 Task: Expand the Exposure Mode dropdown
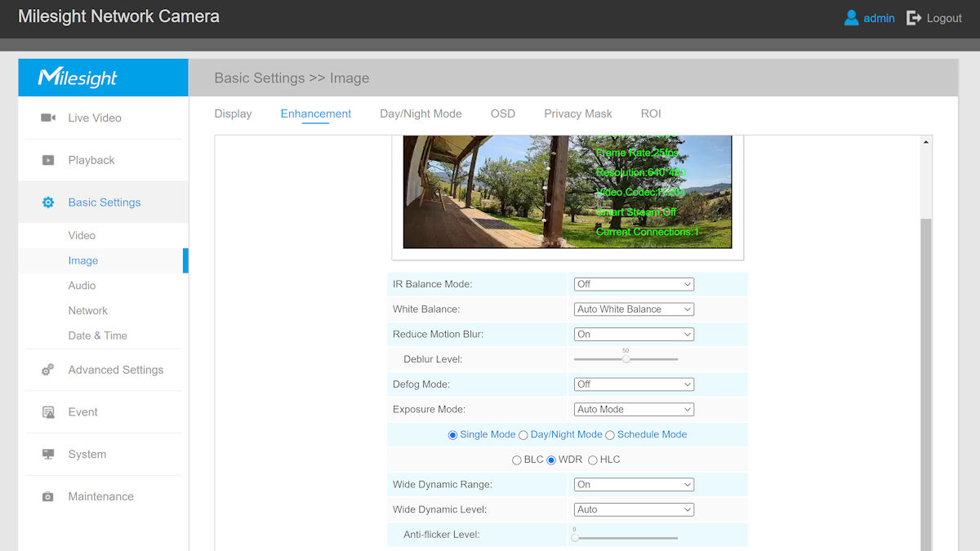coord(634,410)
